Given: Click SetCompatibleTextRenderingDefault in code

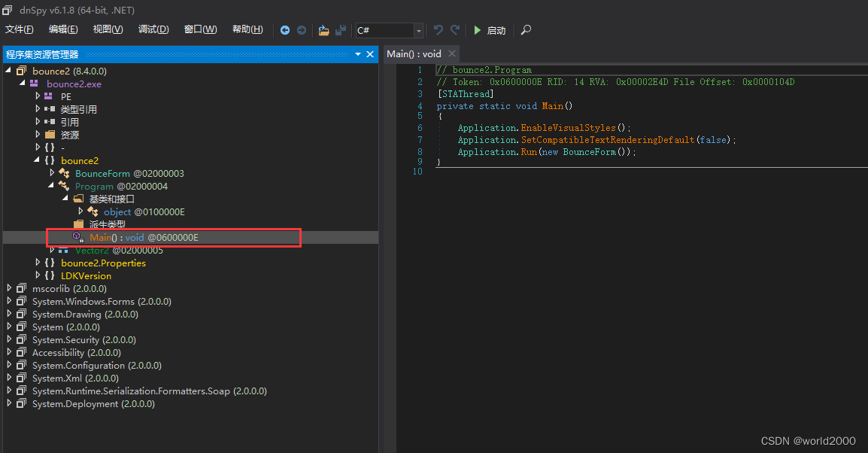Looking at the screenshot, I should tap(607, 140).
